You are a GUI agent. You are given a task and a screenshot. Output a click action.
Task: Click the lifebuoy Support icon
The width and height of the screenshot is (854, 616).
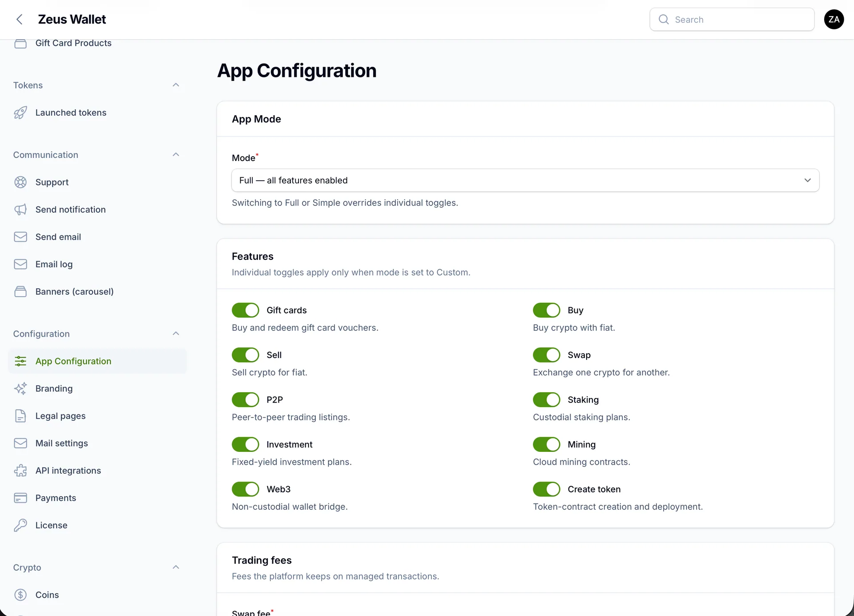point(20,182)
